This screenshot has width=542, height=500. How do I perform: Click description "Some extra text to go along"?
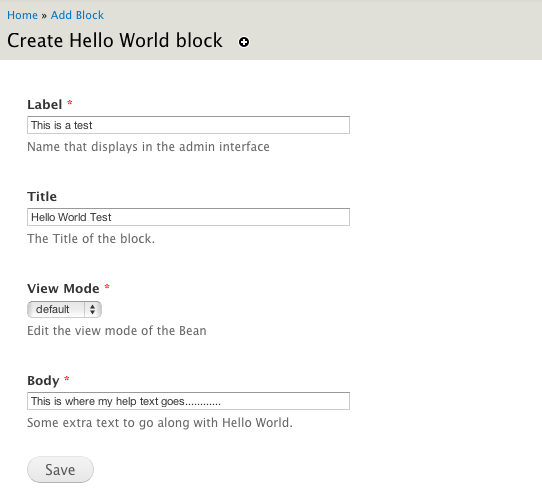[160, 423]
